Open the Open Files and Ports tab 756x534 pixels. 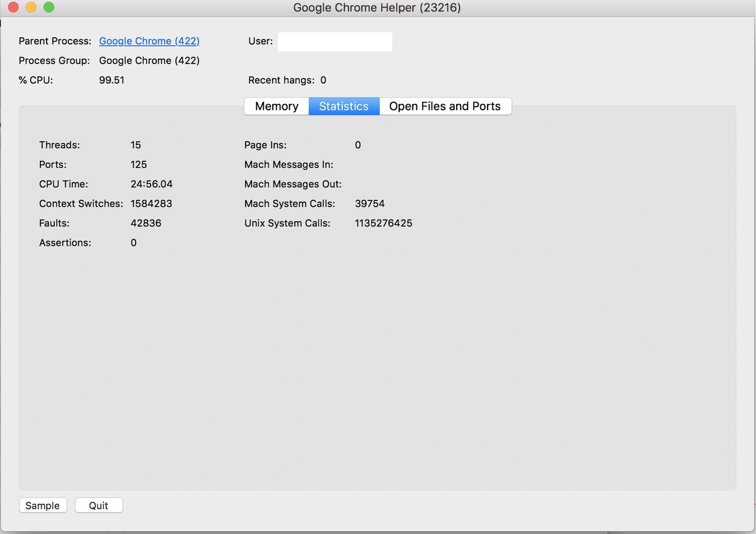point(445,107)
